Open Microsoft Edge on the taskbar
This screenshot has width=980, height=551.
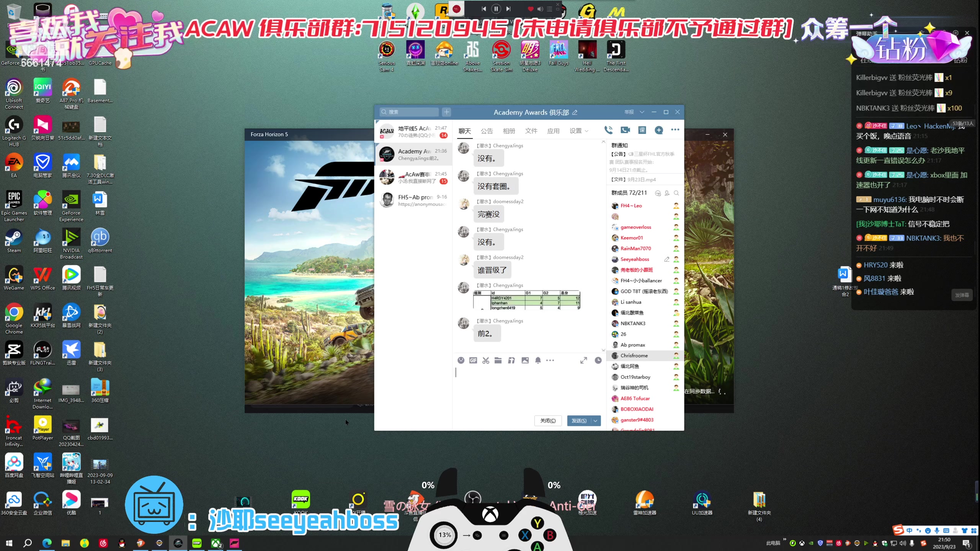click(x=47, y=543)
